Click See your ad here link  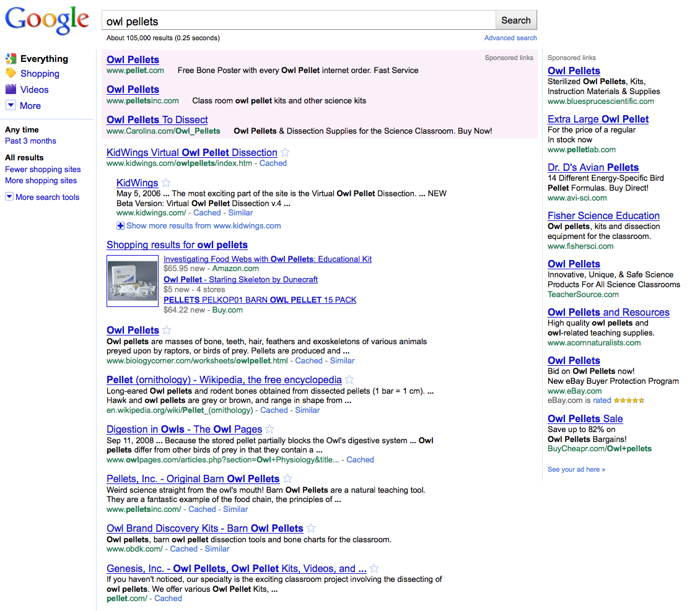(x=576, y=469)
